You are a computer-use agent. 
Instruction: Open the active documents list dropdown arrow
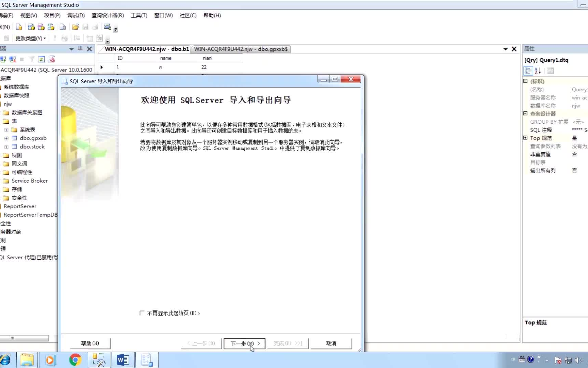[506, 49]
